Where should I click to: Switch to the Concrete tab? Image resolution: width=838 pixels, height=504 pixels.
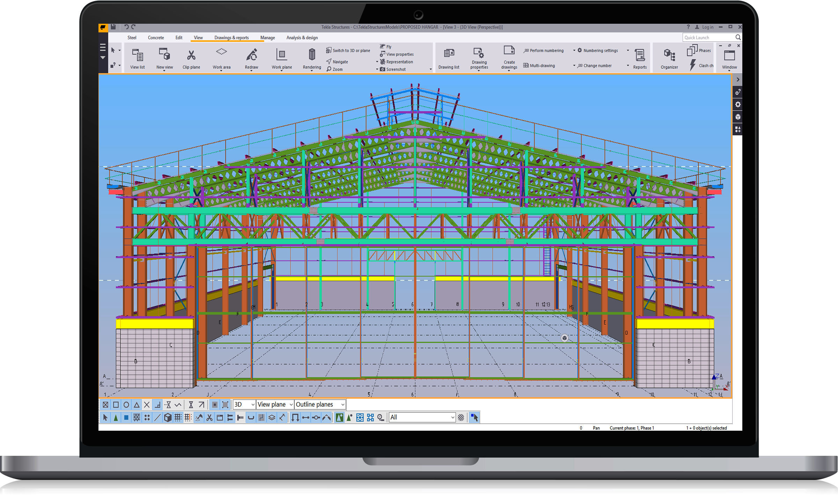tap(156, 38)
